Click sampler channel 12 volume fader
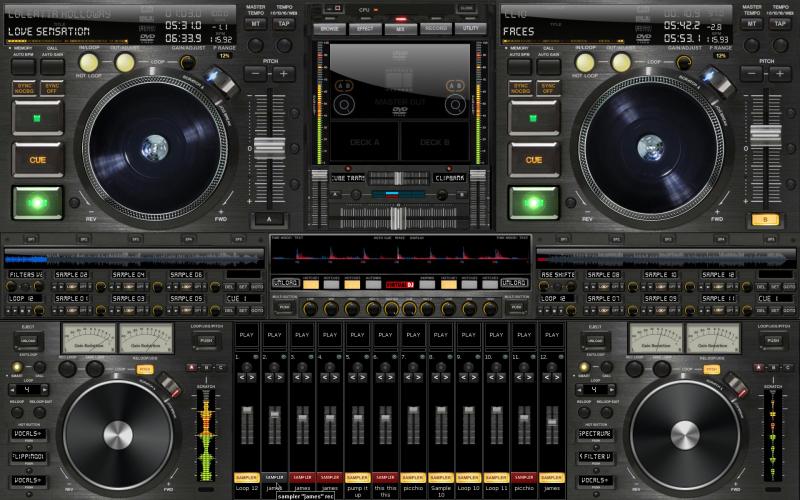Viewport: 800px width, 500px height. pos(552,423)
